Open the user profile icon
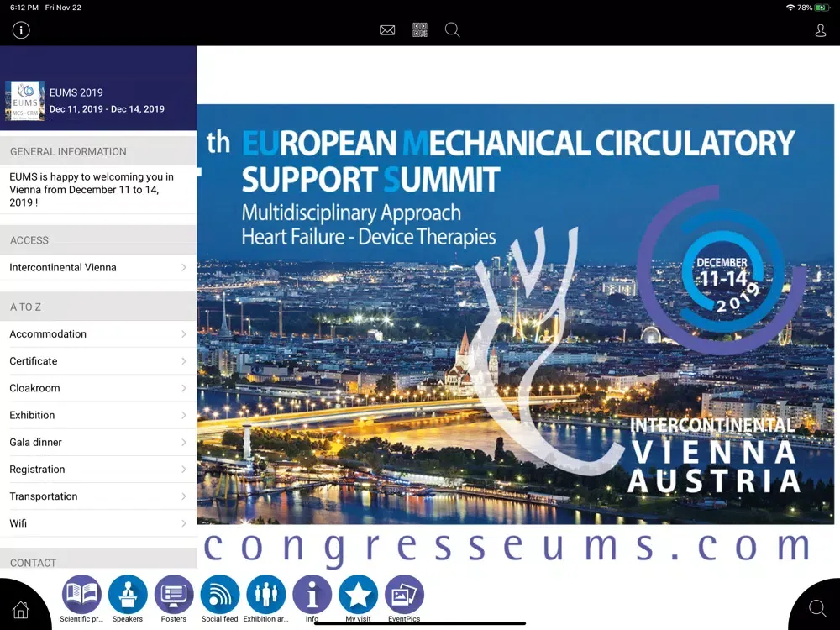Viewport: 840px width, 630px height. coord(820,30)
